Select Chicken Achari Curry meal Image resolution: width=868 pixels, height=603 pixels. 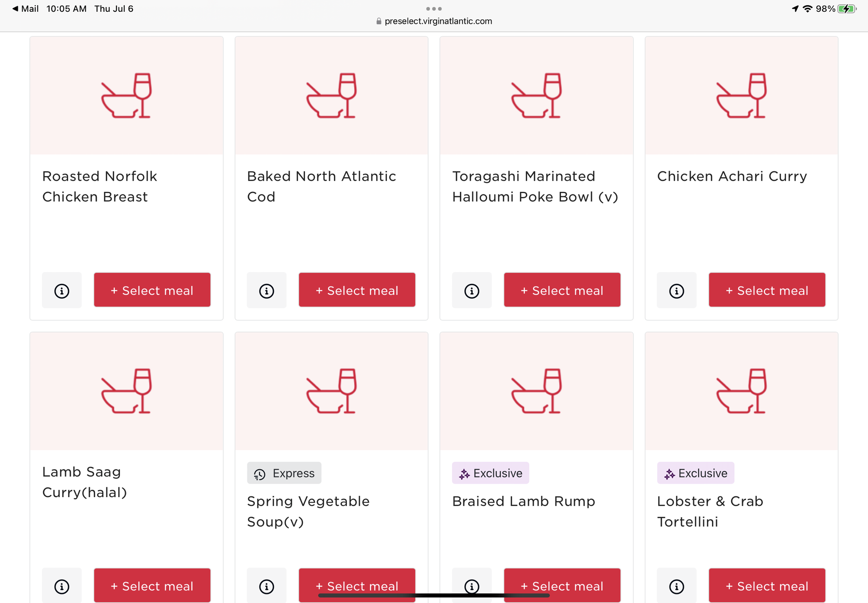767,290
